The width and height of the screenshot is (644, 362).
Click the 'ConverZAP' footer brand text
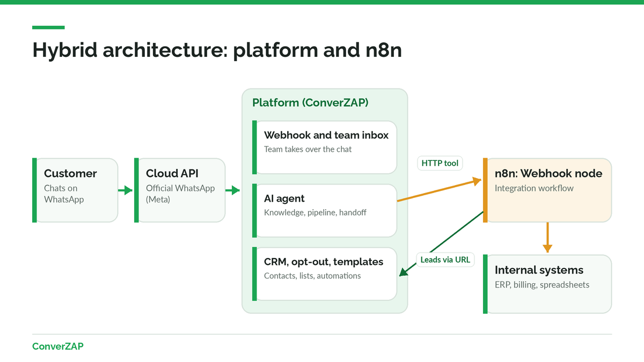click(x=58, y=346)
